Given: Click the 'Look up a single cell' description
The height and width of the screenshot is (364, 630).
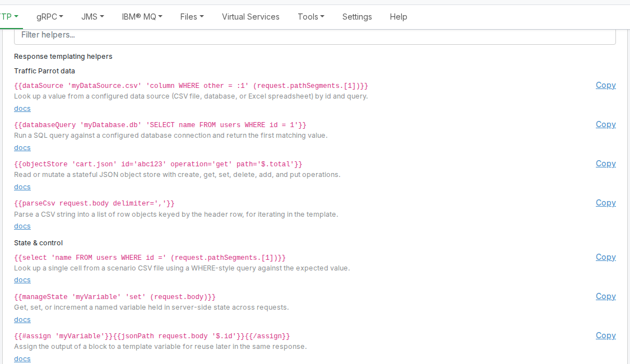Looking at the screenshot, I should click(x=182, y=268).
